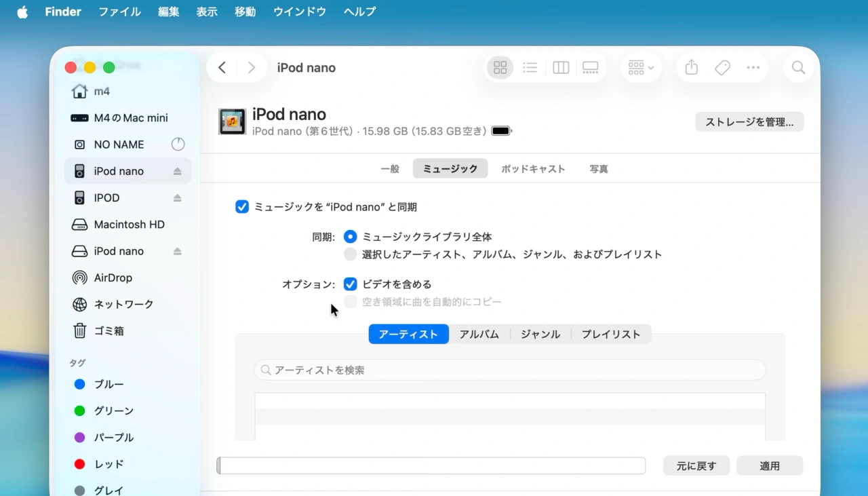Image resolution: width=868 pixels, height=496 pixels.
Task: Click ストレージを管理... button
Action: coord(749,122)
